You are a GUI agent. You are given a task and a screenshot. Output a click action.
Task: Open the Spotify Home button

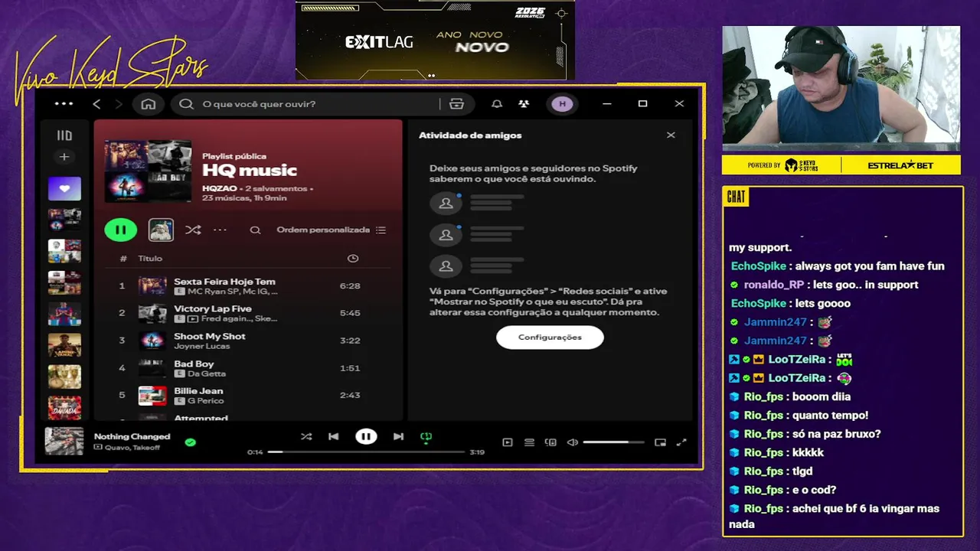pos(149,104)
